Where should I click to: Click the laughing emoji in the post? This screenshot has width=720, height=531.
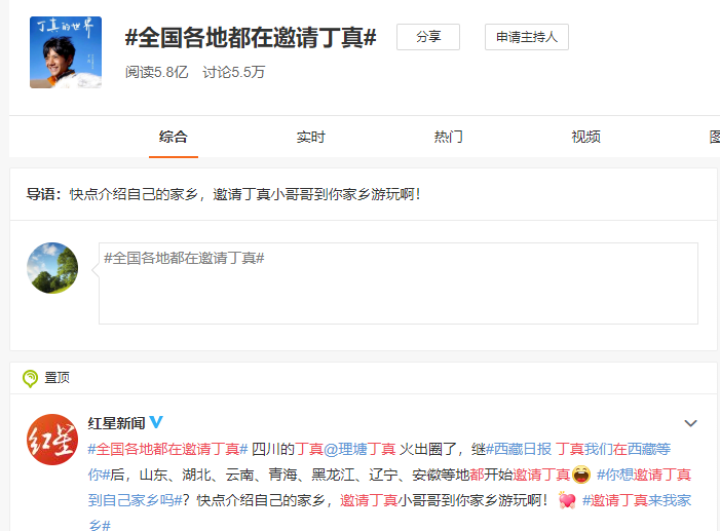pyautogui.click(x=581, y=474)
